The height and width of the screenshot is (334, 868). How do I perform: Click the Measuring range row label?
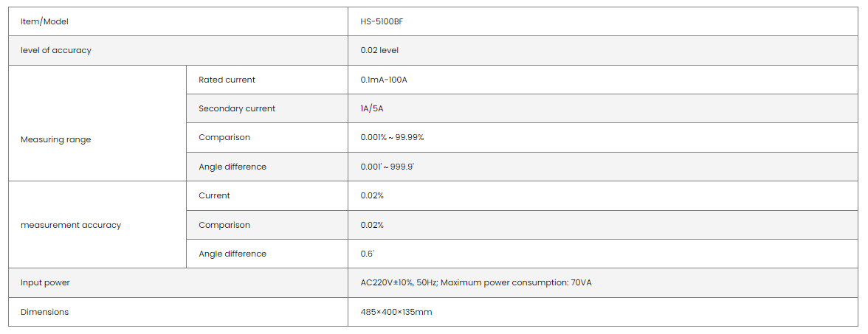[56, 139]
